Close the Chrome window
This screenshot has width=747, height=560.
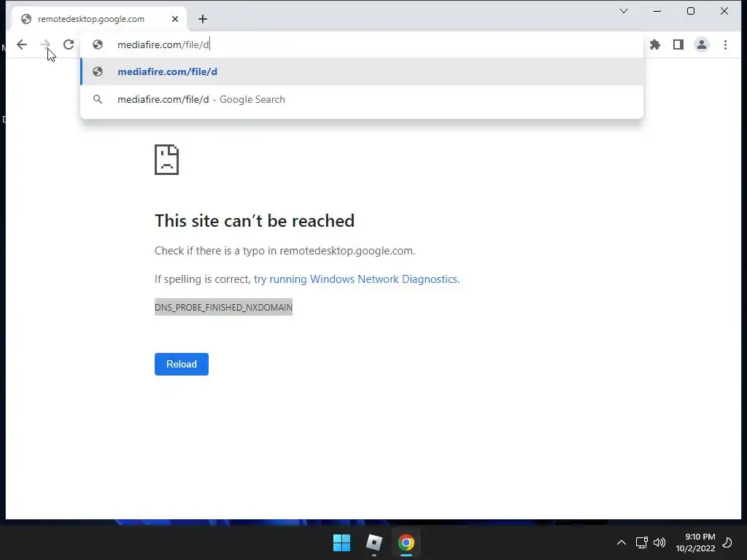pos(724,11)
